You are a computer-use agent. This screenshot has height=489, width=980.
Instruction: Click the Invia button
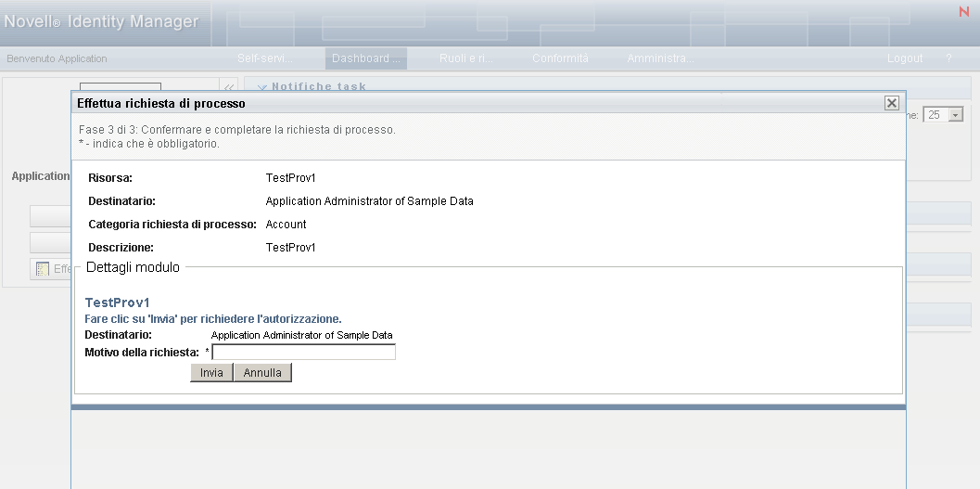[x=211, y=373]
